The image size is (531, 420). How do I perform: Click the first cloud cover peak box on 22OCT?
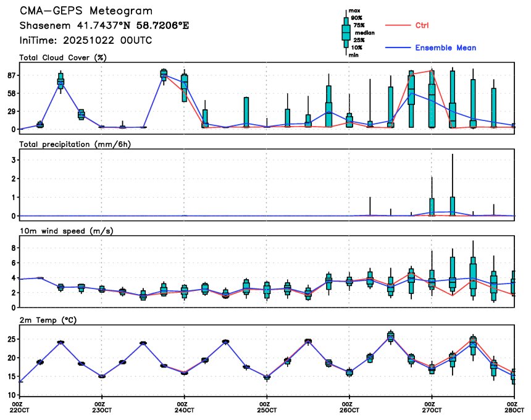[61, 82]
